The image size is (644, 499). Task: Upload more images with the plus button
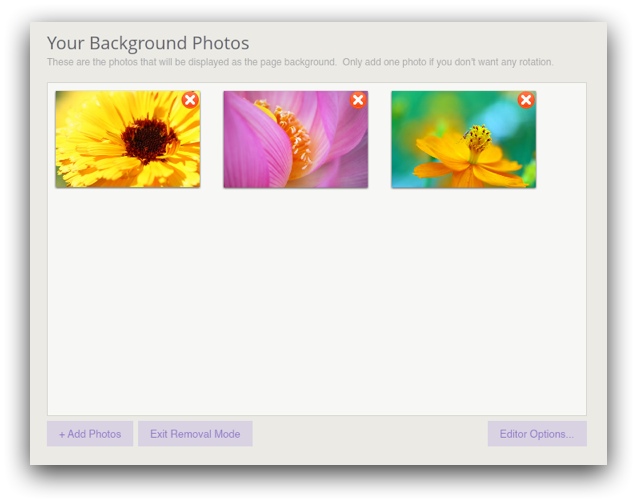click(90, 434)
